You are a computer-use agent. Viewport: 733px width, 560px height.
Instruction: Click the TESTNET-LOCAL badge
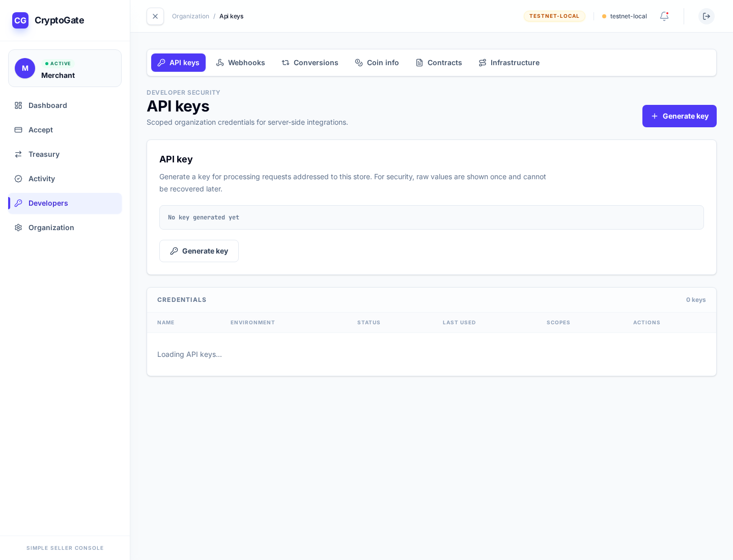(x=554, y=16)
